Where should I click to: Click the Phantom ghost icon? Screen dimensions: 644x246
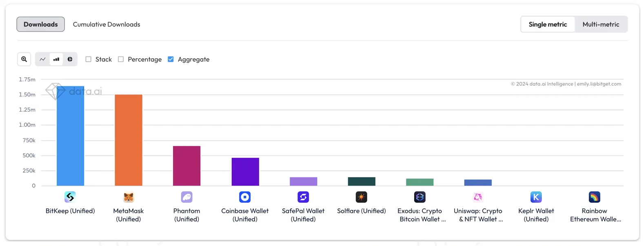(x=187, y=197)
